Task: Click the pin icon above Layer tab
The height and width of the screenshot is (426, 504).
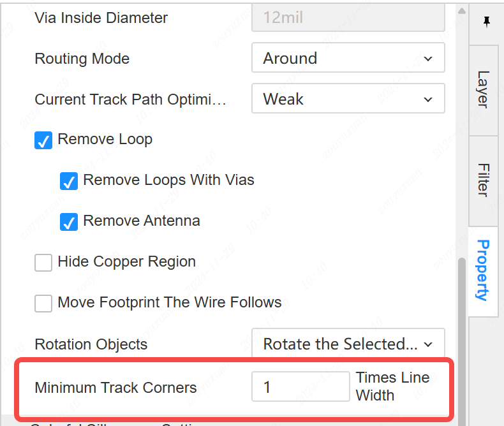Action: pos(486,22)
